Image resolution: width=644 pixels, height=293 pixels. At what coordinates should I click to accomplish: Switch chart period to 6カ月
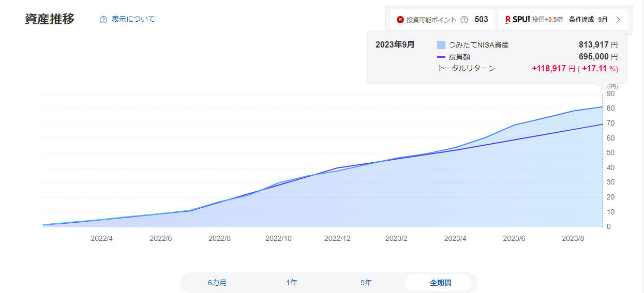[217, 283]
